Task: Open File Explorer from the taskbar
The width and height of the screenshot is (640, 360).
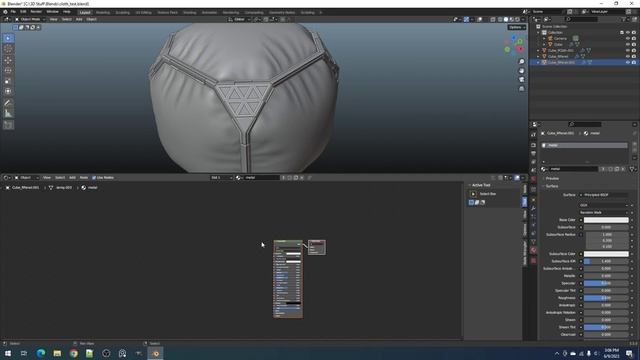Action: 57,353
